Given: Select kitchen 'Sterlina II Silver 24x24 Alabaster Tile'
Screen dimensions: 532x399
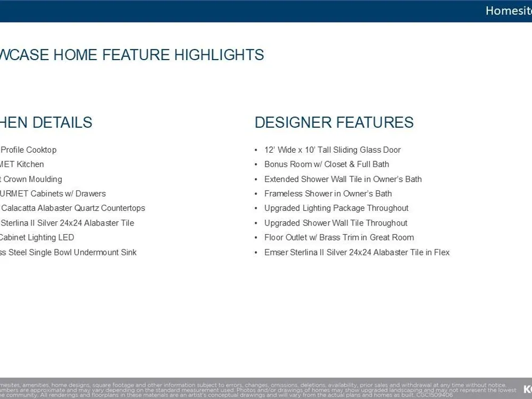Looking at the screenshot, I should [x=67, y=223].
